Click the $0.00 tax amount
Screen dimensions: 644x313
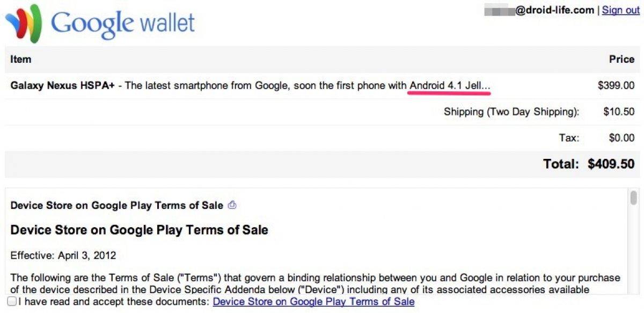point(621,138)
